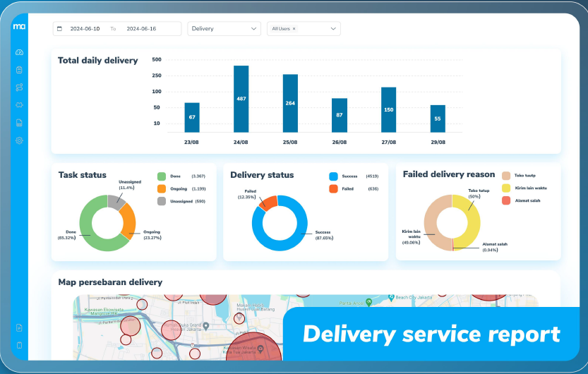The image size is (588, 374).
Task: Click the orange Ongoing donut segment
Action: tap(128, 221)
